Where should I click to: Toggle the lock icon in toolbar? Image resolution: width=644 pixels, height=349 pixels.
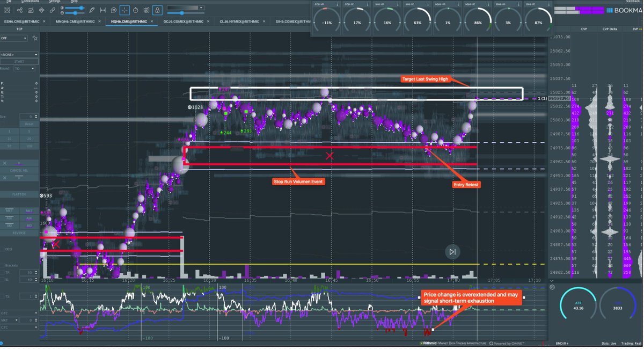pos(157,10)
